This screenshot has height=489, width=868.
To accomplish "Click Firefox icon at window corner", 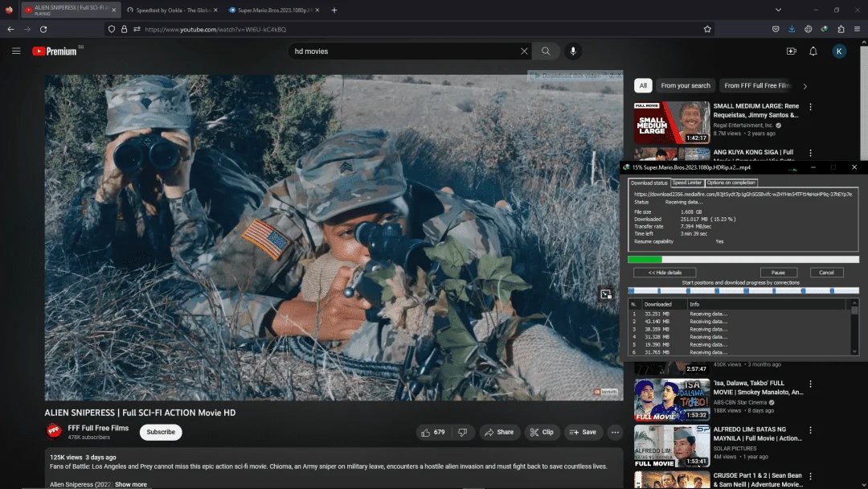I will pyautogui.click(x=9, y=10).
